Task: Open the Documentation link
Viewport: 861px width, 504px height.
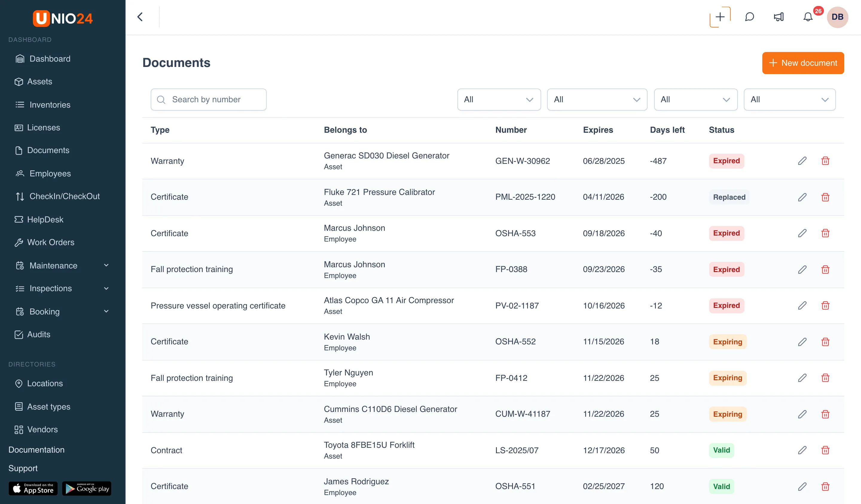Action: click(36, 450)
